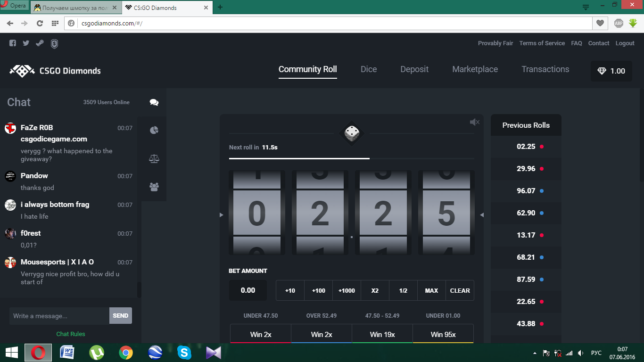Image resolution: width=644 pixels, height=362 pixels.
Task: Click the bet amount 0.00 field
Action: pyautogui.click(x=248, y=290)
